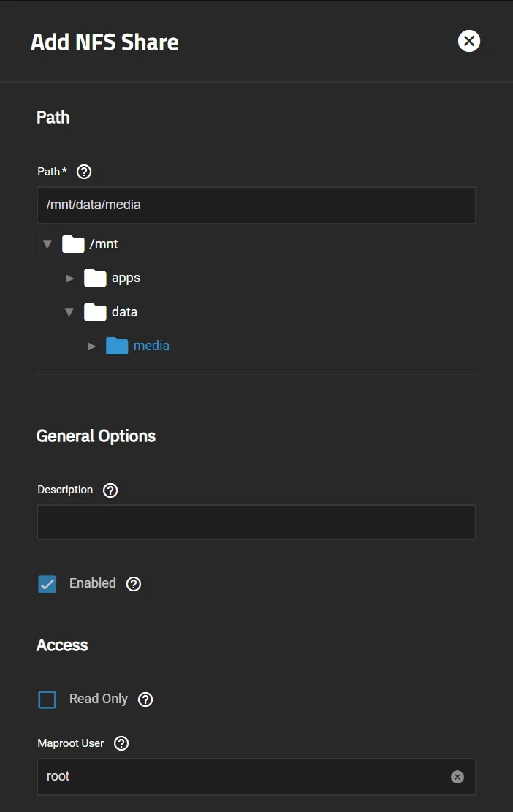
Task: Click the help icon beside Enabled
Action: tap(134, 584)
